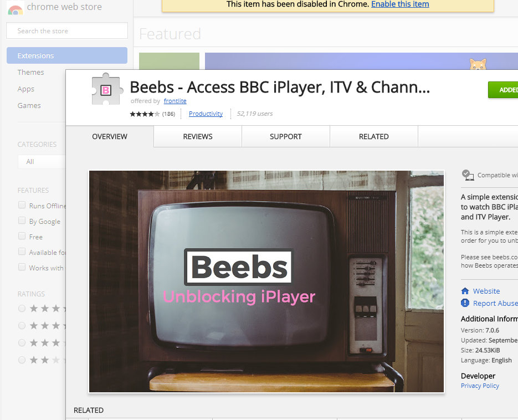The height and width of the screenshot is (420, 518).
Task: Select Games in the sidebar
Action: [x=29, y=106]
